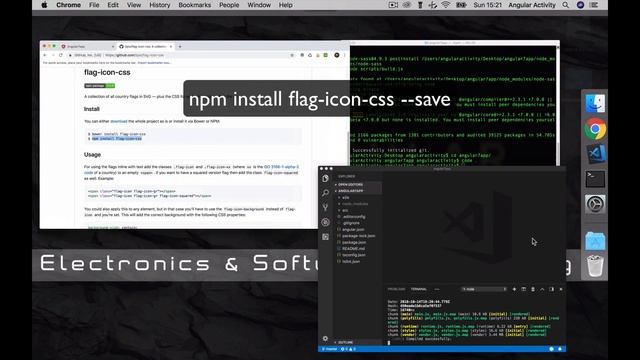Select the GitHub flag-icon-css Chrome tab
640x360 pixels.
click(145, 47)
